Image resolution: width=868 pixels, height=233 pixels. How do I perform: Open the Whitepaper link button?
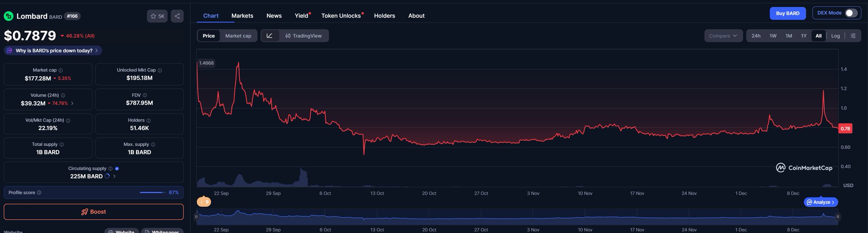pyautogui.click(x=162, y=231)
